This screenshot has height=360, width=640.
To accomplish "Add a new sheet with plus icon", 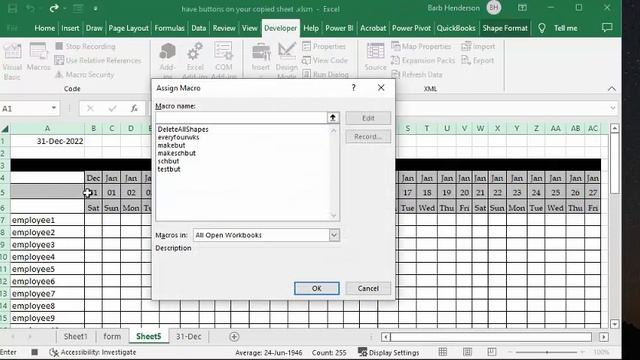I will point(234,337).
